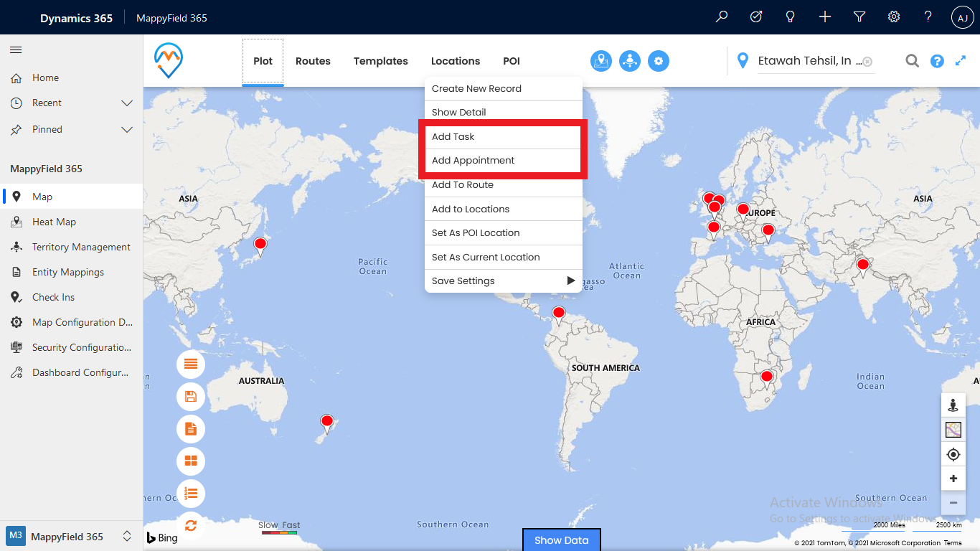The image size is (980, 551).
Task: Click the blue user hierarchy icon
Action: (630, 61)
